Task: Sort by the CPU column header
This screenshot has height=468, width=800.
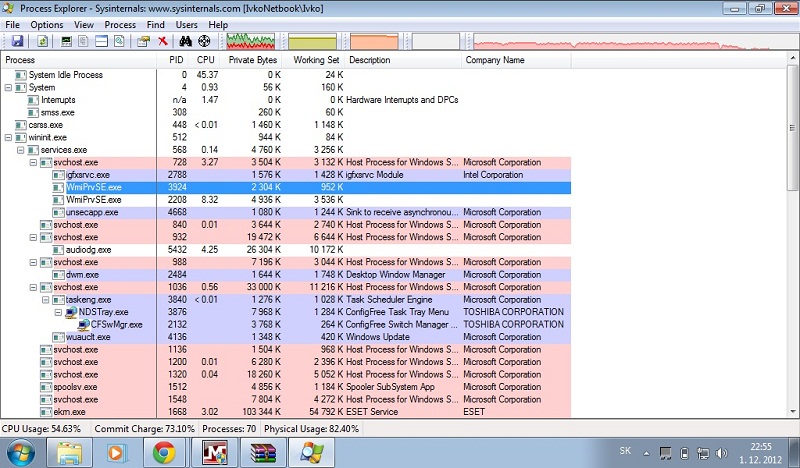Action: tap(207, 60)
